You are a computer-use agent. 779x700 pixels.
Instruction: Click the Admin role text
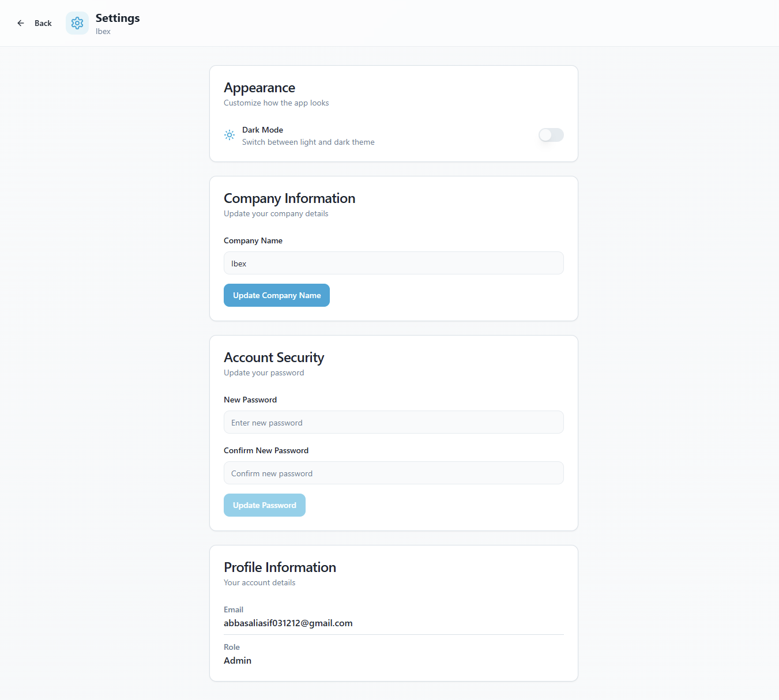(238, 660)
